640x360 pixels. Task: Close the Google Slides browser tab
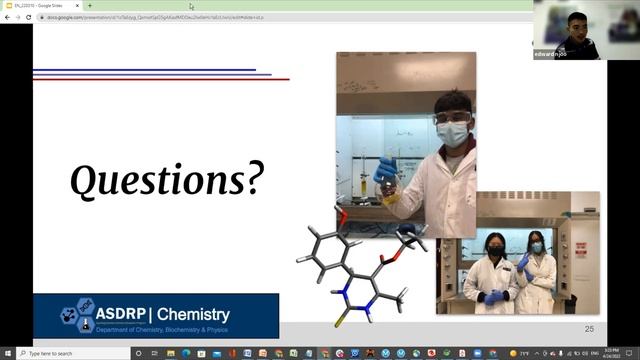click(x=77, y=6)
